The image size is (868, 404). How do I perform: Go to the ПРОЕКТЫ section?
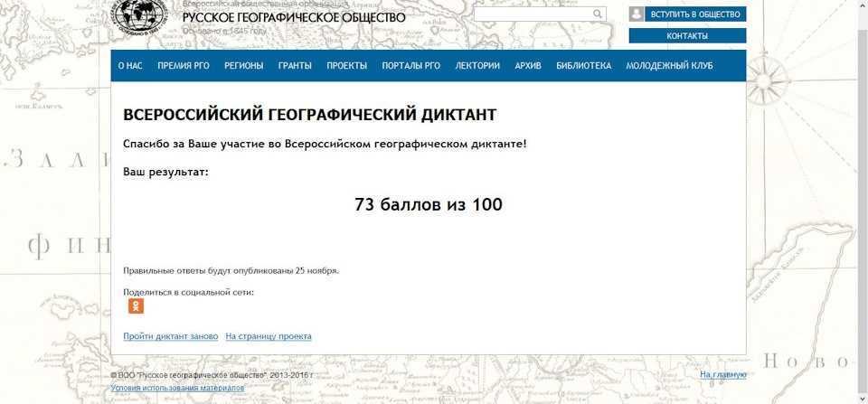point(346,66)
